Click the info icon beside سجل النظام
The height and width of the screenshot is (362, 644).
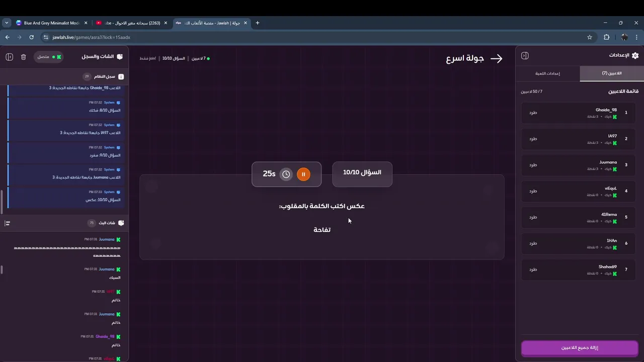(121, 77)
